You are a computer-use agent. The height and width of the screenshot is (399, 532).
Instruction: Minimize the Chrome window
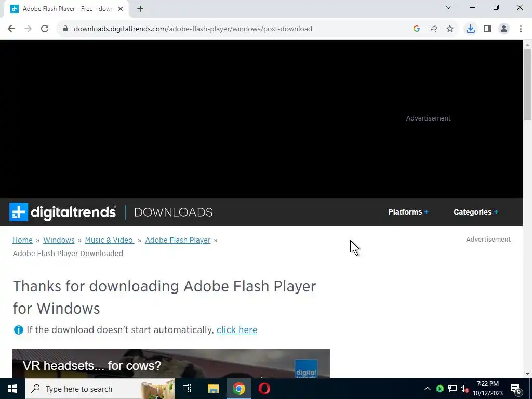pyautogui.click(x=472, y=7)
